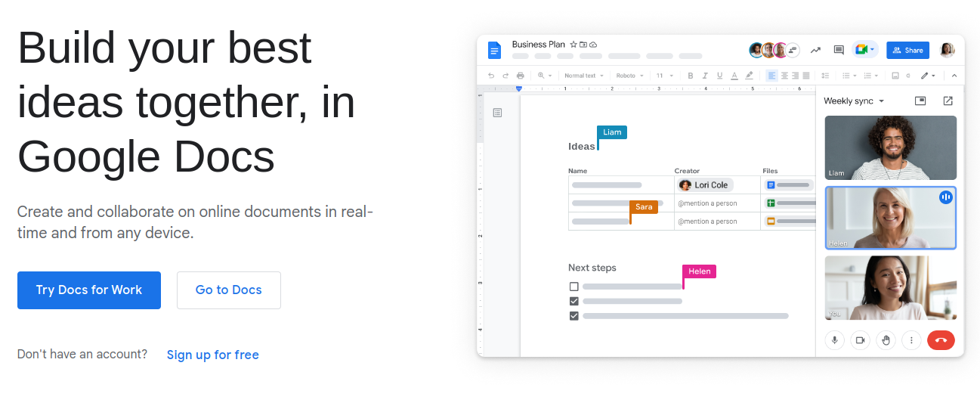Click the Sign up for free link

[213, 355]
